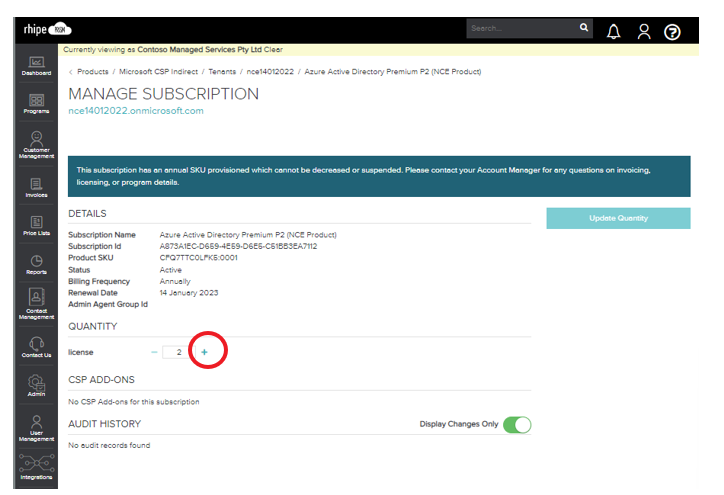This screenshot has height=495, width=724.
Task: Open Contact Management sidebar icon
Action: [36, 303]
